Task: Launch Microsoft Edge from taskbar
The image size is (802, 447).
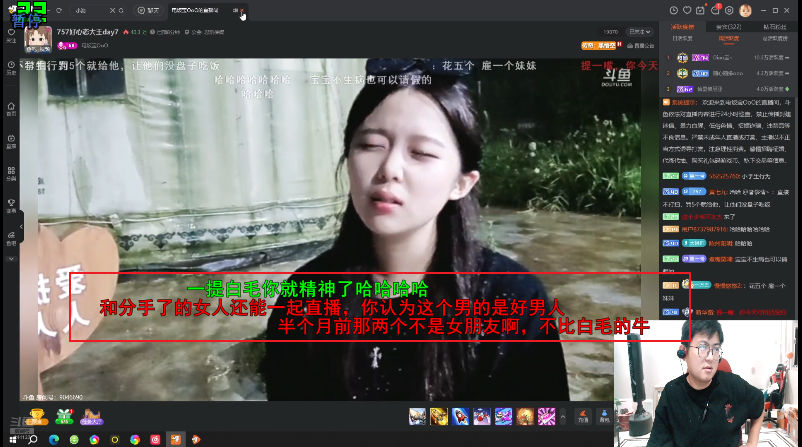Action: tap(54, 439)
